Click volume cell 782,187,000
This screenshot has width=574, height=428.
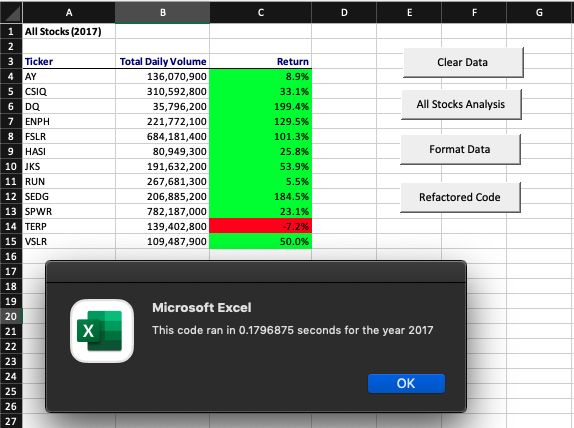click(163, 212)
